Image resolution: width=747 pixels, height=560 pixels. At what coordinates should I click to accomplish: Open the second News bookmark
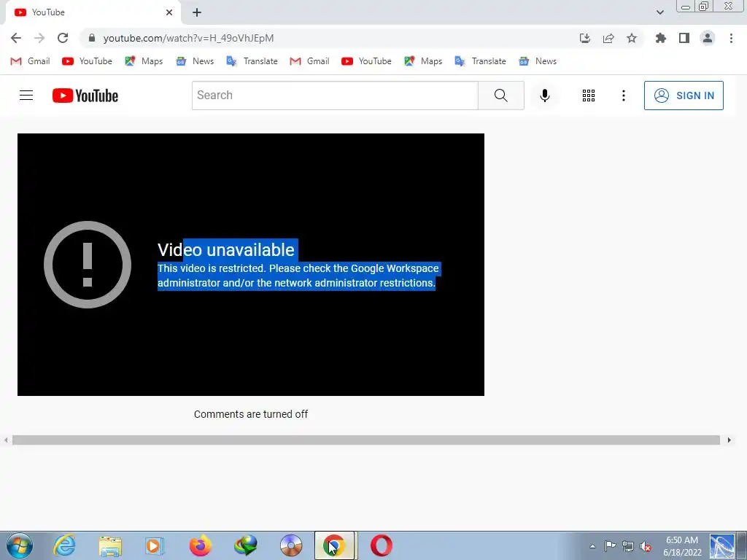[538, 61]
